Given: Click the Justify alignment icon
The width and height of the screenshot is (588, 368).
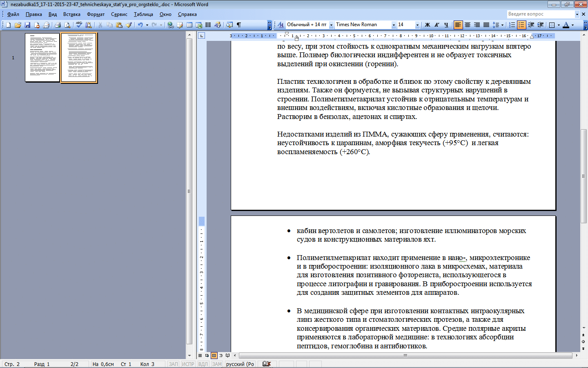Looking at the screenshot, I should coord(486,25).
